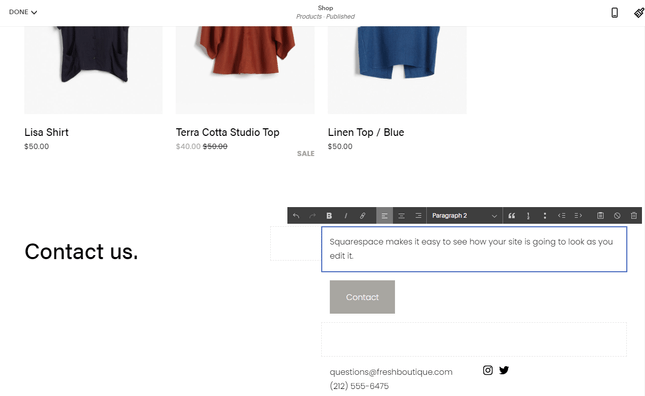Toggle bold formatting in text toolbar
645x396 pixels.
(x=329, y=215)
